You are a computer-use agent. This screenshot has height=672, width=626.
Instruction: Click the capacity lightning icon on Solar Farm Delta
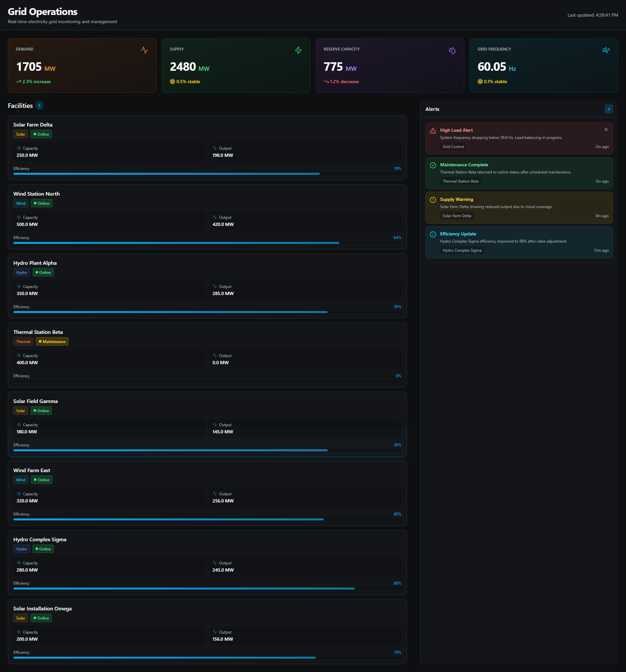pyautogui.click(x=19, y=148)
